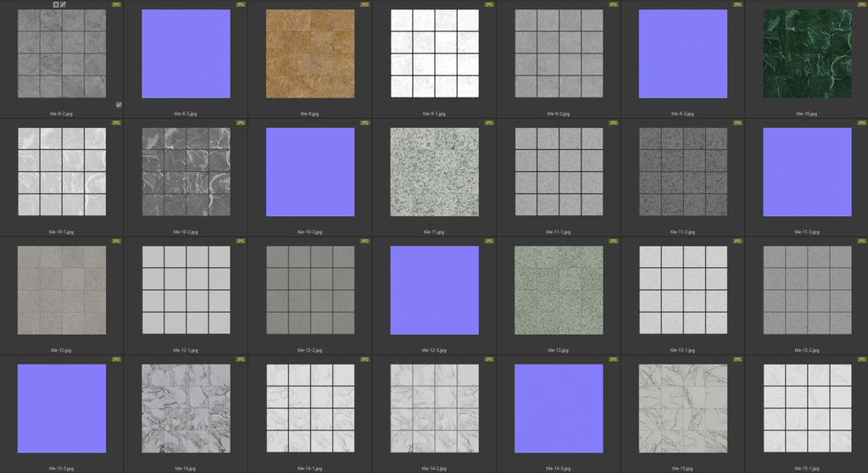Image resolution: width=868 pixels, height=473 pixels.
Task: Open the tile-8-3.jpg normal map thumbnail
Action: tap(186, 54)
